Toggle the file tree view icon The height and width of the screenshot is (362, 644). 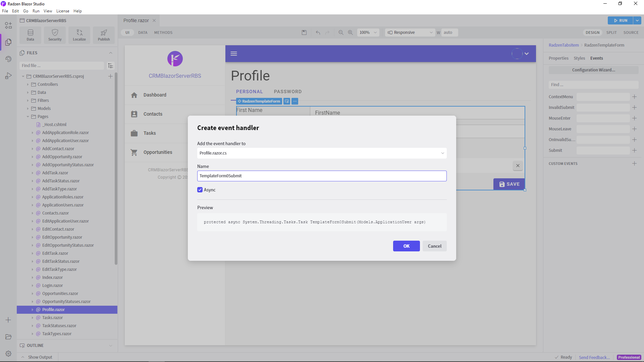[111, 66]
